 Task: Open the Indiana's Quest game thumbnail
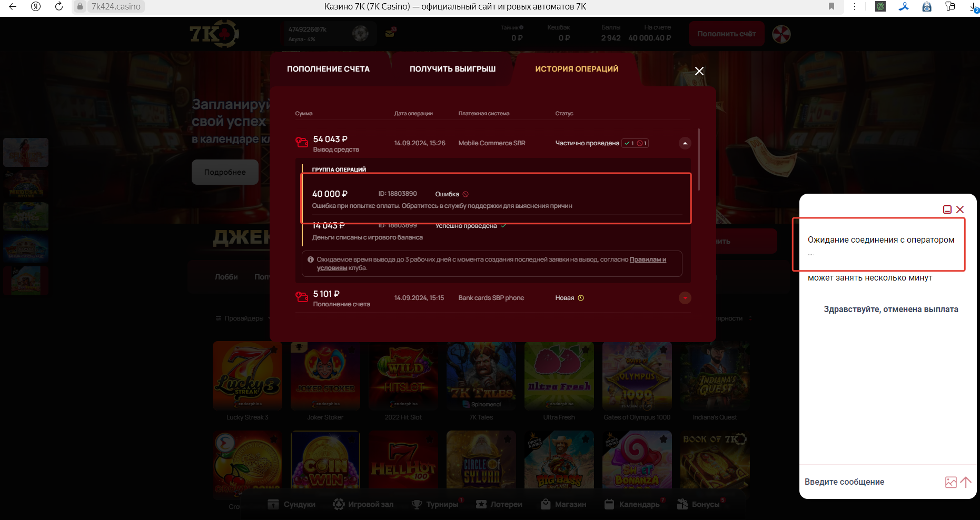click(x=715, y=376)
